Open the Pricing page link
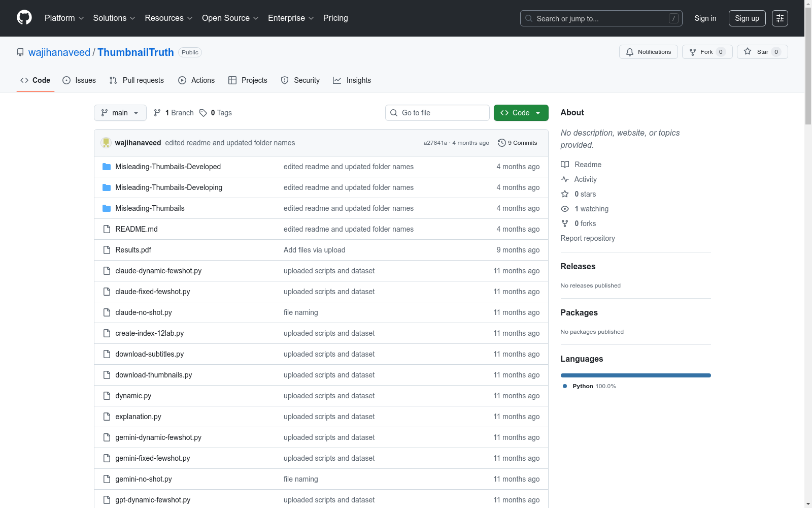Viewport: 812px width, 508px height. pos(335,18)
